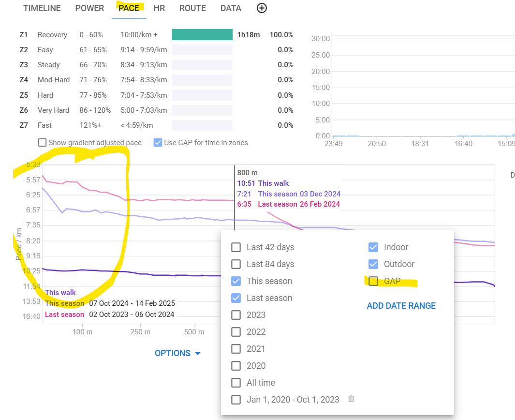This screenshot has width=515, height=420.
Task: Add a new tab with the plus icon
Action: [x=262, y=8]
